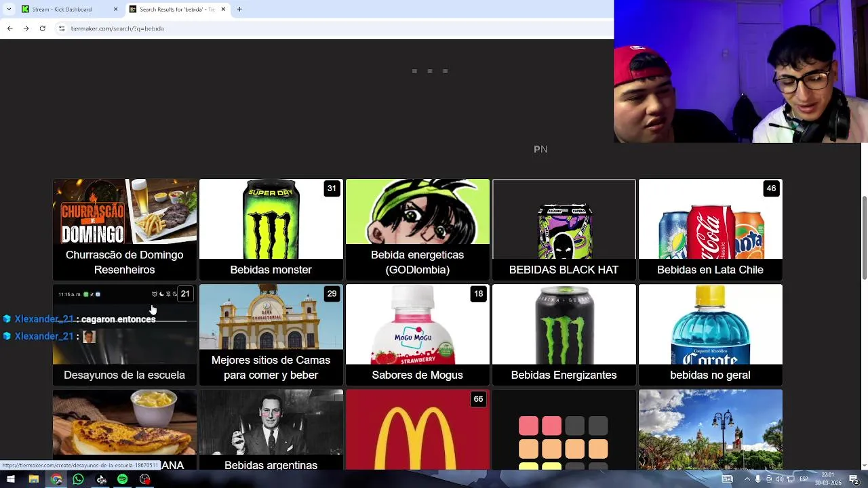Click the address bar URL field
Screen dimensions: 868x488
click(332, 28)
